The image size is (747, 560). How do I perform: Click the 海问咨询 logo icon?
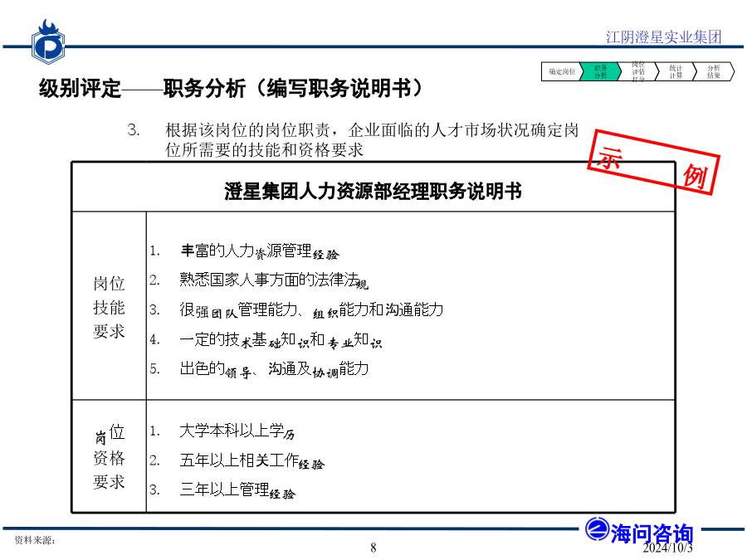[x=596, y=530]
